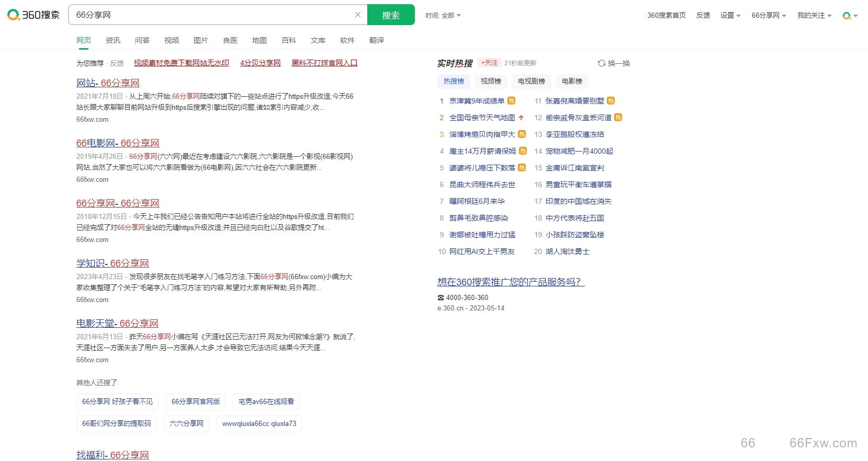Open hot search 全国母亲节天气地图

(x=482, y=118)
